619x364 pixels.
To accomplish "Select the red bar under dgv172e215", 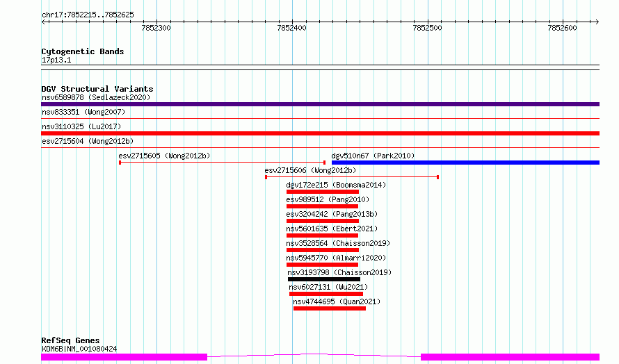I will (323, 192).
